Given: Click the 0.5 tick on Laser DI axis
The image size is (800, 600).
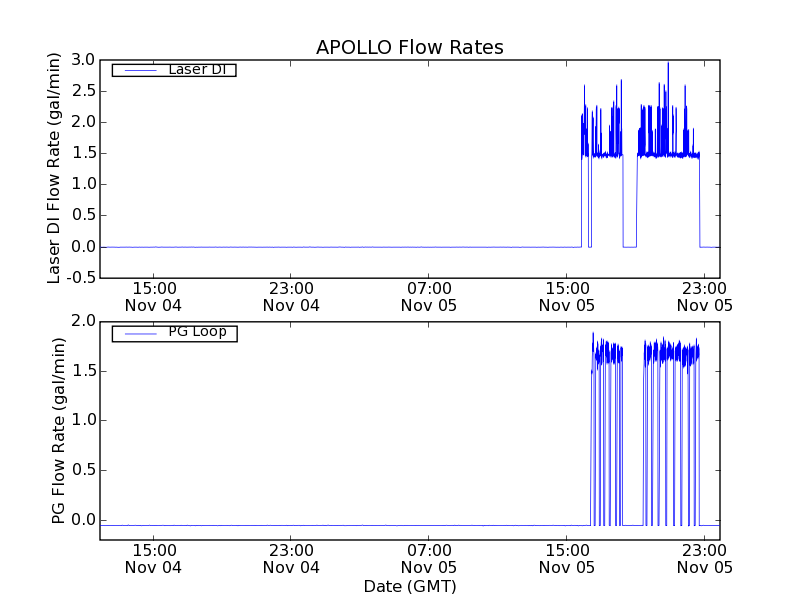Looking at the screenshot, I should 83,215.
